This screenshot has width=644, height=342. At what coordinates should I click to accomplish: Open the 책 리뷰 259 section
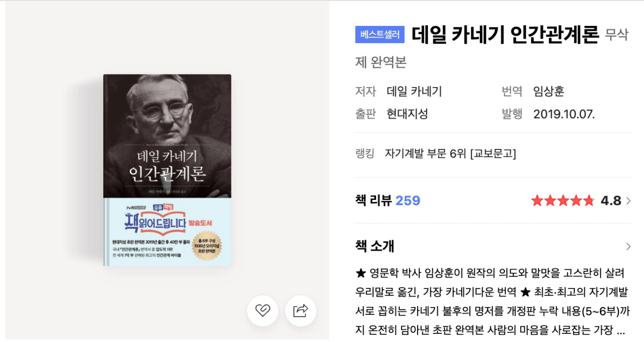click(387, 200)
